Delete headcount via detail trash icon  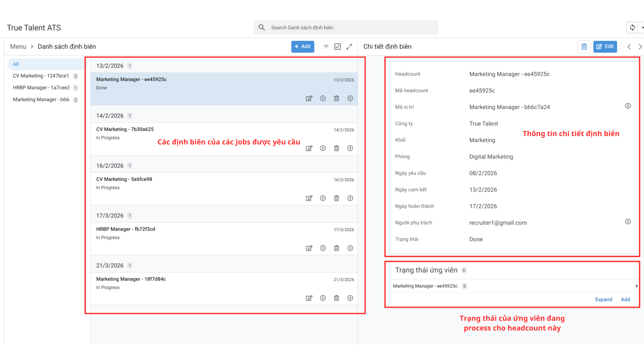coord(584,47)
